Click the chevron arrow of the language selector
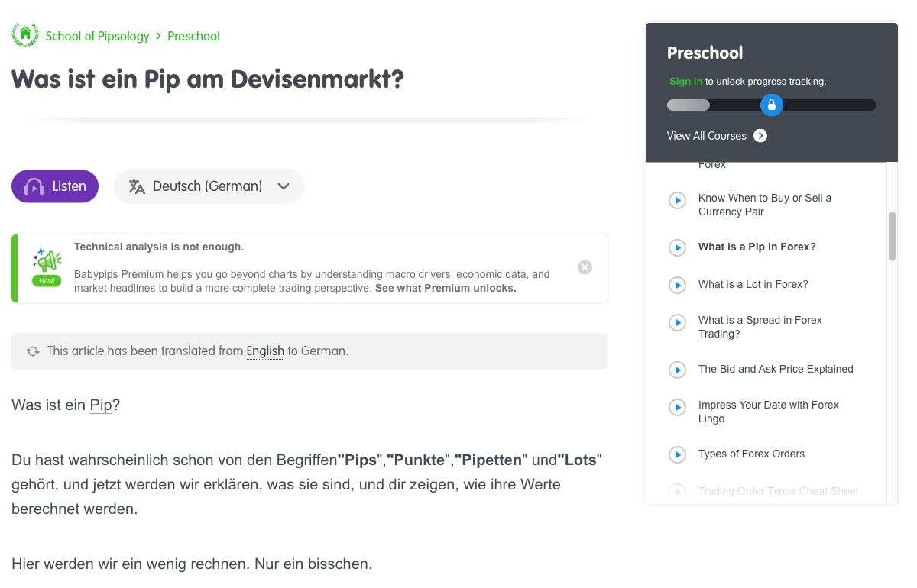The width and height of the screenshot is (917, 588). [x=284, y=186]
